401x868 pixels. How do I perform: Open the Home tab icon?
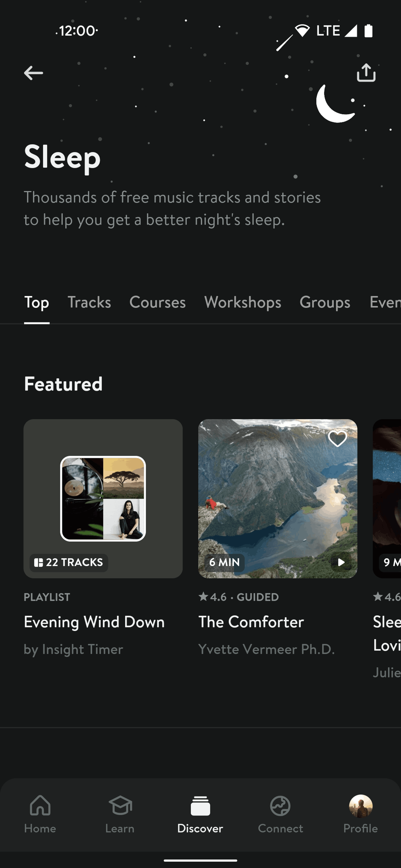tap(40, 805)
